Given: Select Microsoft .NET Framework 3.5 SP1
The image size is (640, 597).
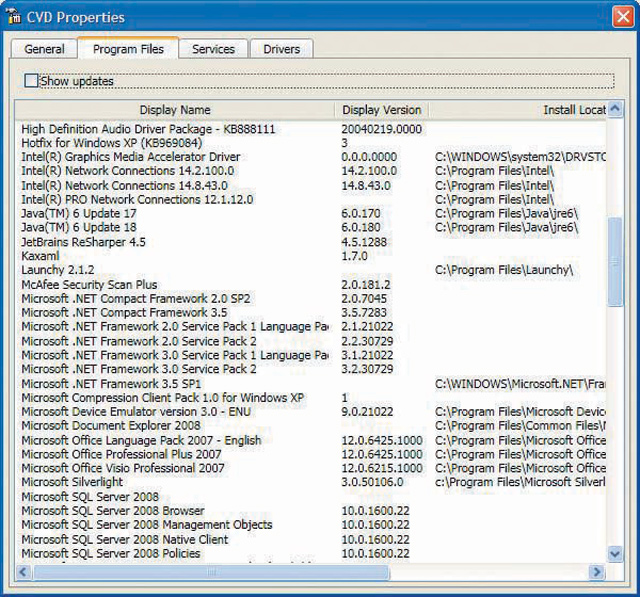Looking at the screenshot, I should (111, 384).
